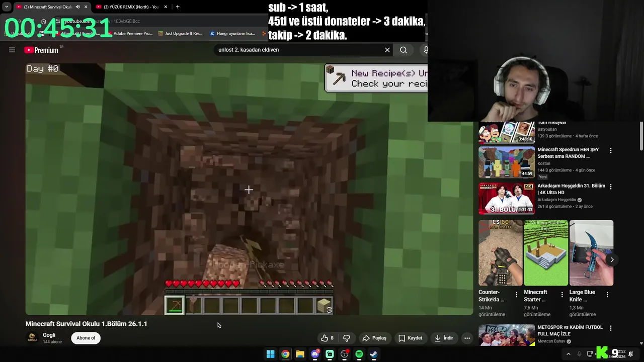Switch to the YÜZÜK REMİX (North) tab
This screenshot has height=362, width=644.
click(x=131, y=7)
